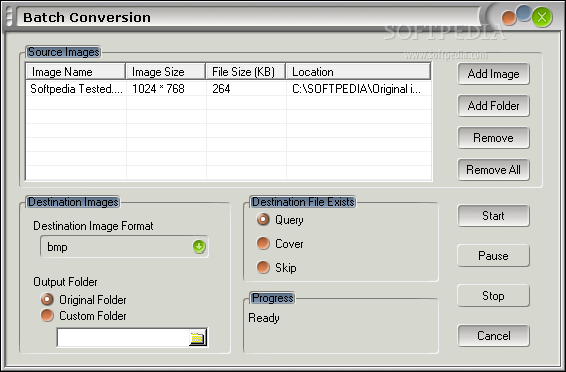Click the Add Folder button
This screenshot has width=566, height=372.
493,106
